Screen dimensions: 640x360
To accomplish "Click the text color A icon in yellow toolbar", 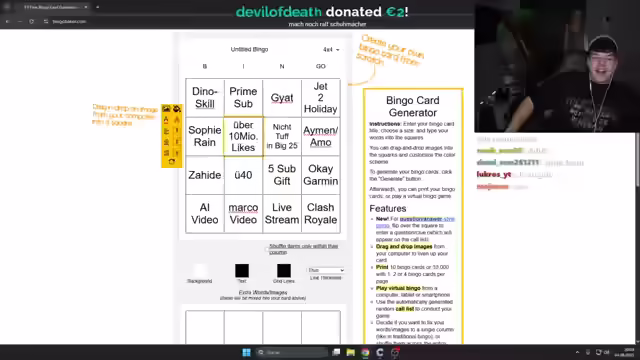I will (166, 120).
